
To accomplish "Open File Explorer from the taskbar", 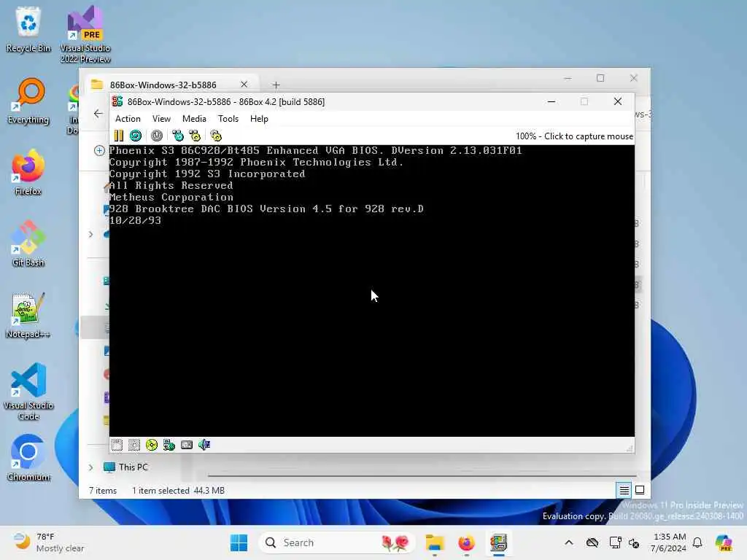I will tap(435, 542).
